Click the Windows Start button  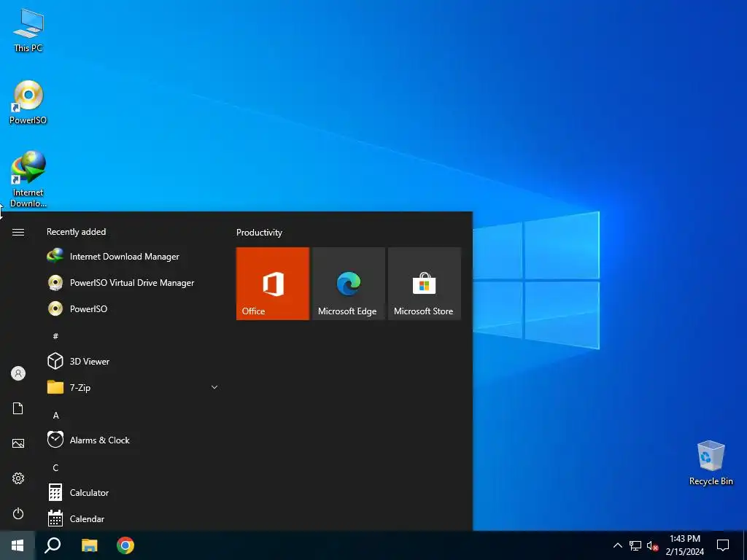pos(18,545)
